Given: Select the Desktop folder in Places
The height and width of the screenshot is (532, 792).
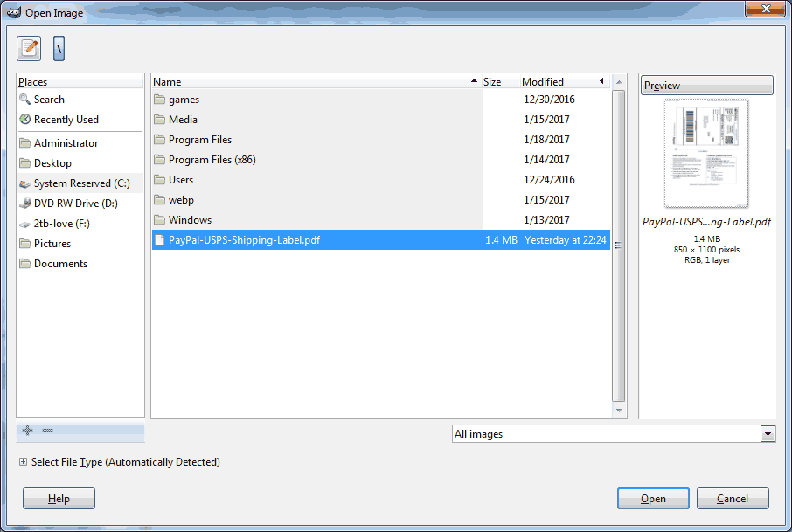Looking at the screenshot, I should point(80,163).
